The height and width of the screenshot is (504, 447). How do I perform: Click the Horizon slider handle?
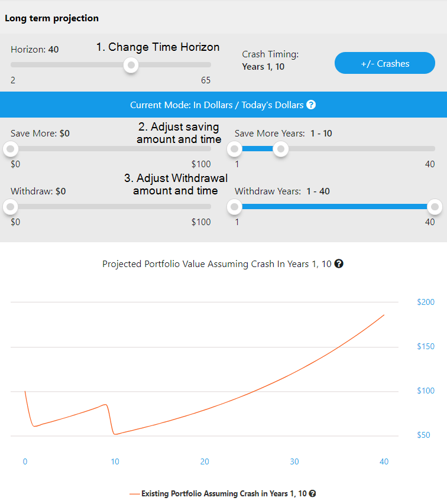click(x=131, y=64)
